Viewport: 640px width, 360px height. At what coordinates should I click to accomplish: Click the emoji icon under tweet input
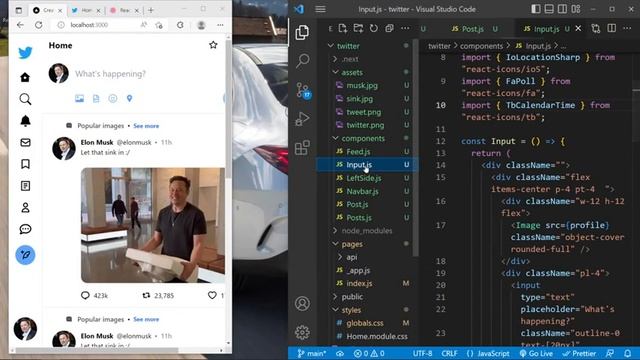(x=113, y=98)
